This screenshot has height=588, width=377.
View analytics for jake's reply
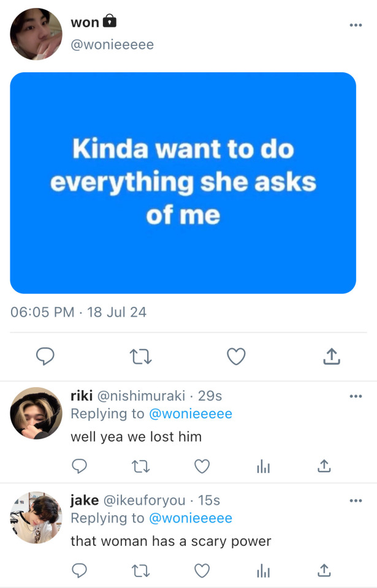point(263,571)
